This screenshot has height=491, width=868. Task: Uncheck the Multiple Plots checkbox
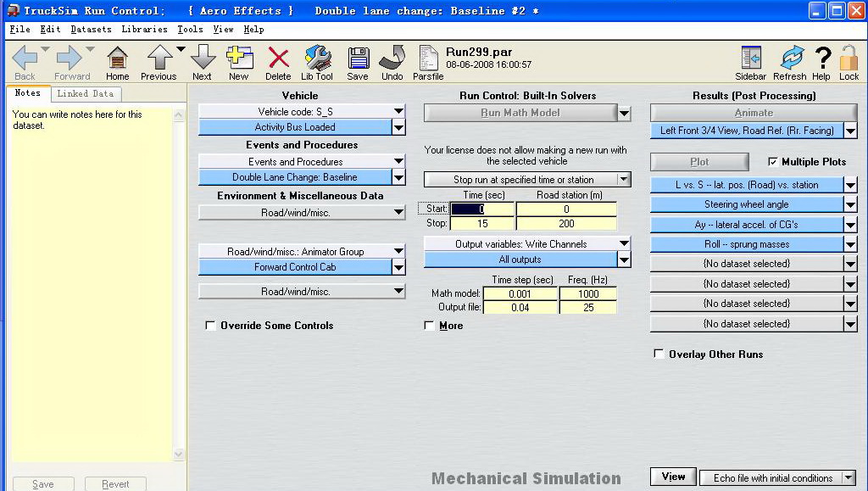click(773, 162)
